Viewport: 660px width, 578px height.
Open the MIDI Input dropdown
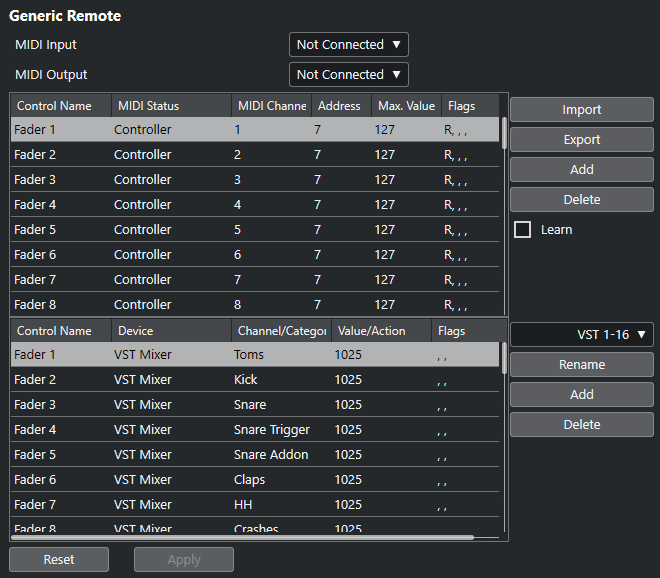pos(349,44)
